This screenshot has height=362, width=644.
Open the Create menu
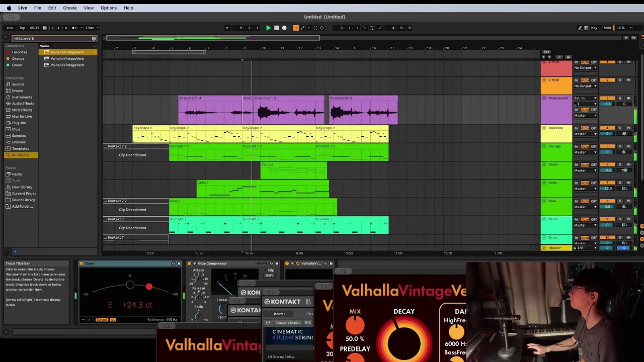pos(70,8)
